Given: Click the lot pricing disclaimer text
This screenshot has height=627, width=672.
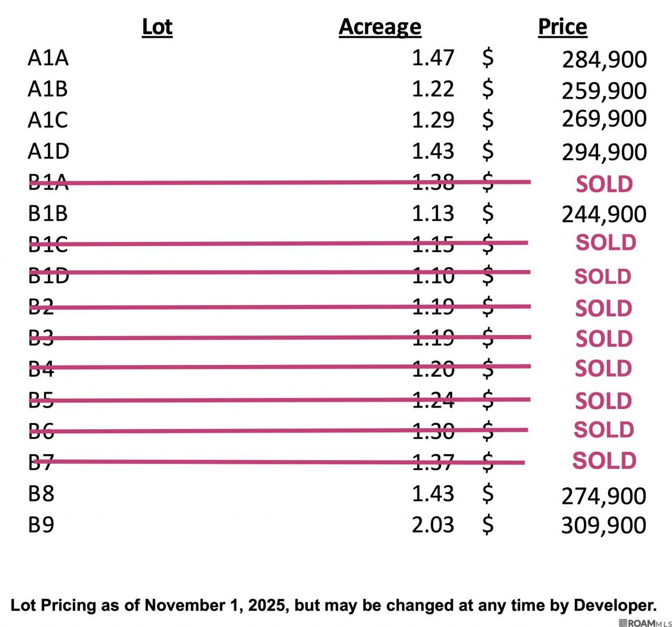Looking at the screenshot, I should [334, 605].
